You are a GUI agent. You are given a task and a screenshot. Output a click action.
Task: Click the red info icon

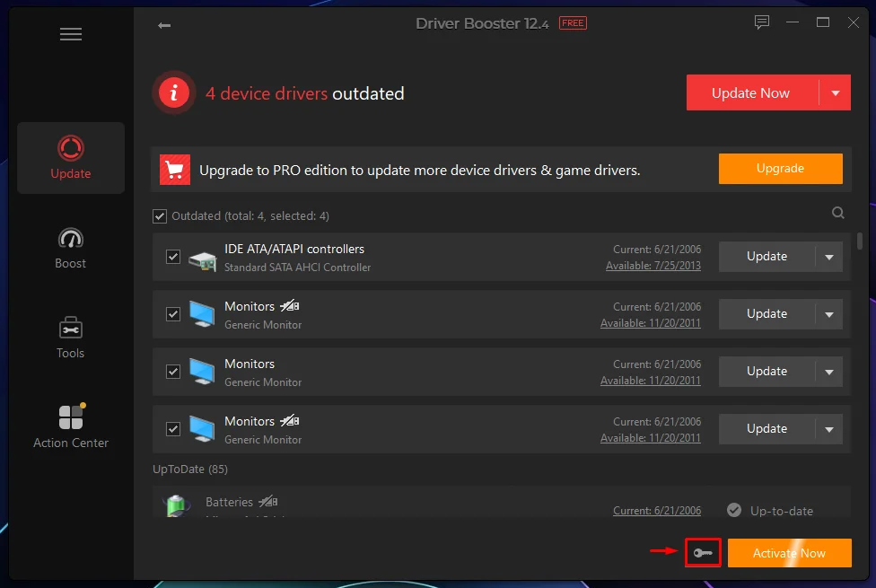pyautogui.click(x=174, y=92)
